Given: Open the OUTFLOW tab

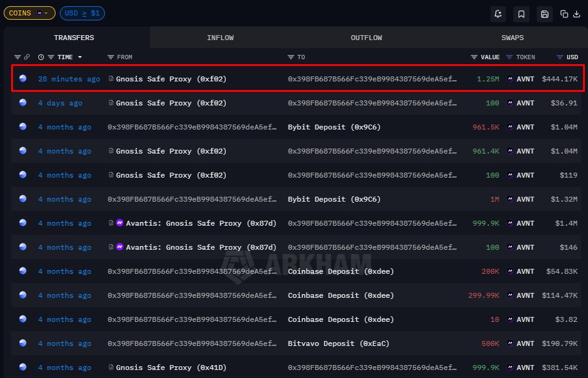Looking at the screenshot, I should pyautogui.click(x=366, y=38).
